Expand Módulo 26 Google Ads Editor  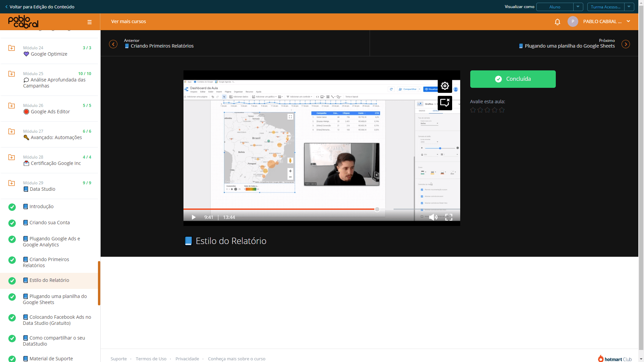[x=50, y=109]
